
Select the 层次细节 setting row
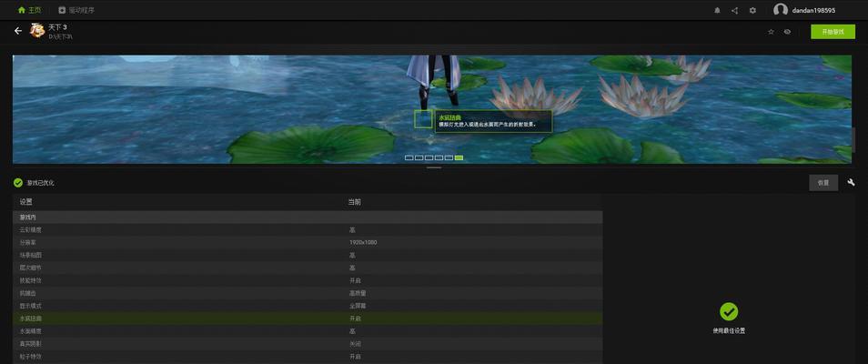[x=308, y=268]
